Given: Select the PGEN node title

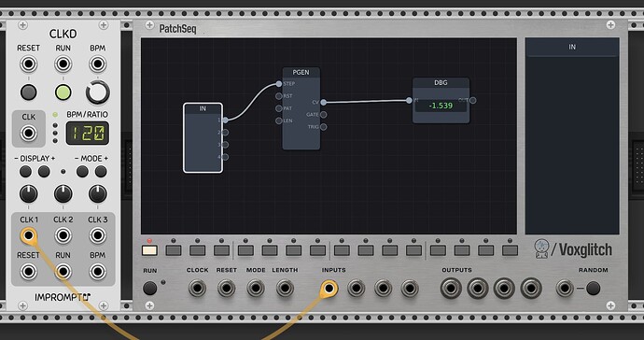Looking at the screenshot, I should [301, 72].
